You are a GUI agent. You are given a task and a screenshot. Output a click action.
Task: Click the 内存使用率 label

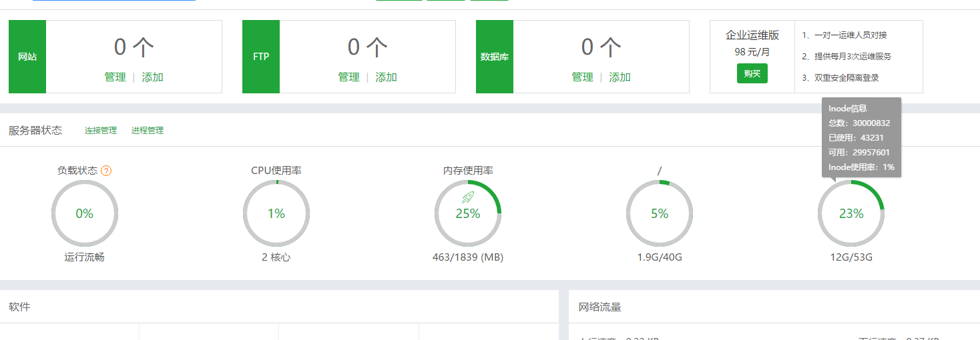(x=468, y=171)
